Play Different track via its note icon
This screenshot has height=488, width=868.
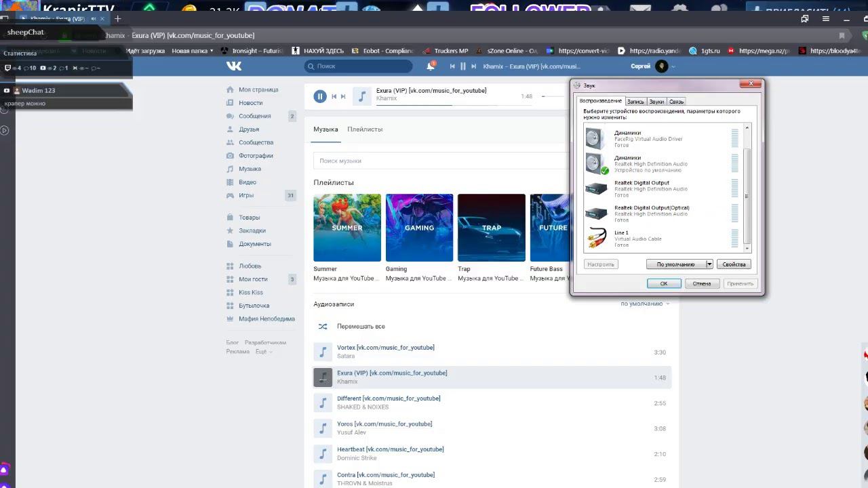(x=323, y=403)
